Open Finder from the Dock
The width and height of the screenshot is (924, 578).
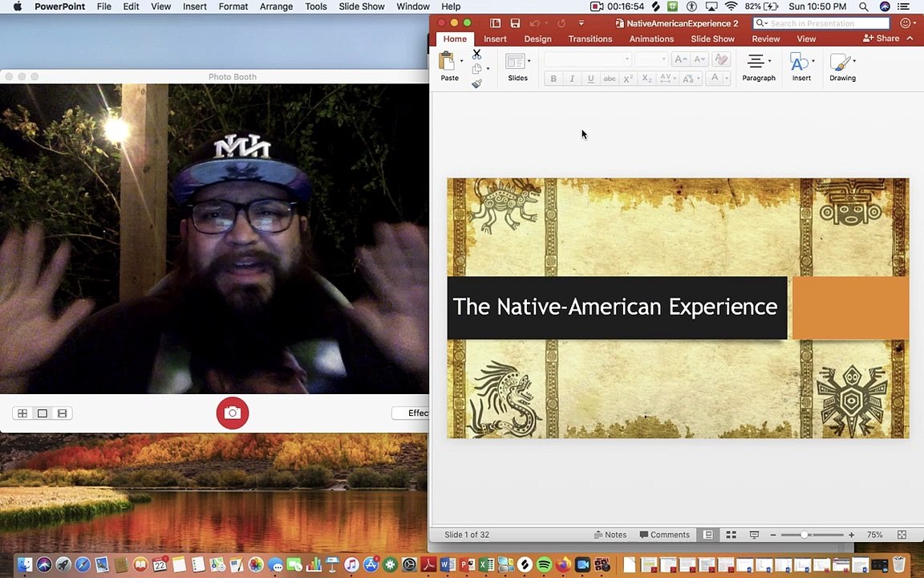(x=25, y=565)
